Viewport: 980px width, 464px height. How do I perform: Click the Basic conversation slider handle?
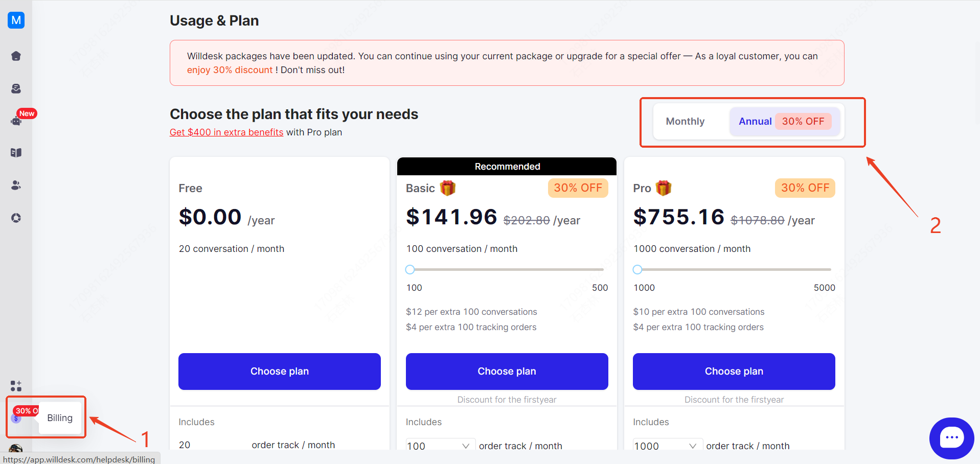(x=410, y=269)
